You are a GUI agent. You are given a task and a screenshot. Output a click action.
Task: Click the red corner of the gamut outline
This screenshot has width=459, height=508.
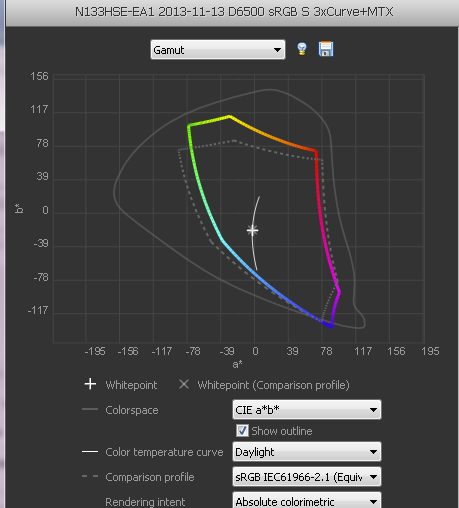click(316, 152)
